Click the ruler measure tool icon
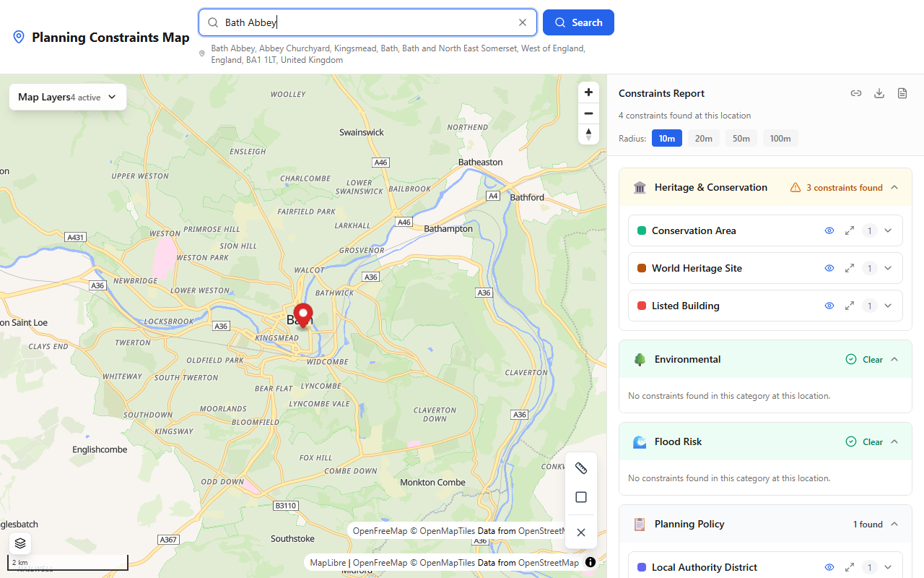924x578 pixels. pos(581,468)
